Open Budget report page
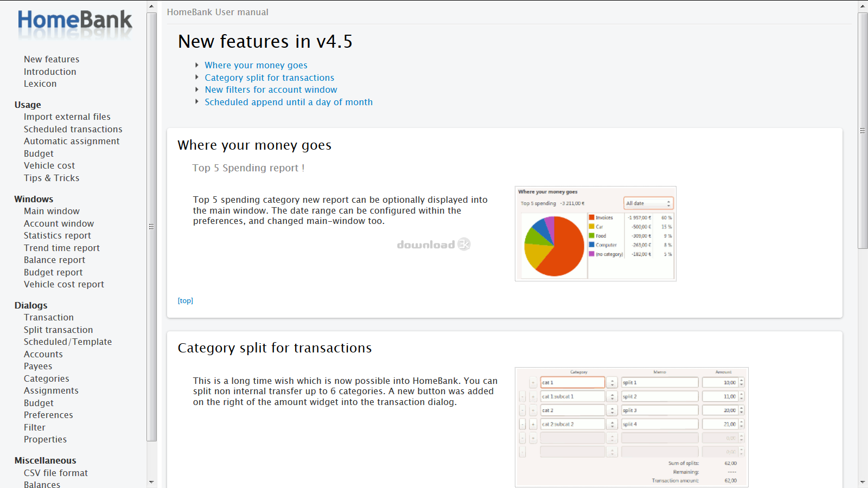Image resolution: width=868 pixels, height=488 pixels. point(53,272)
